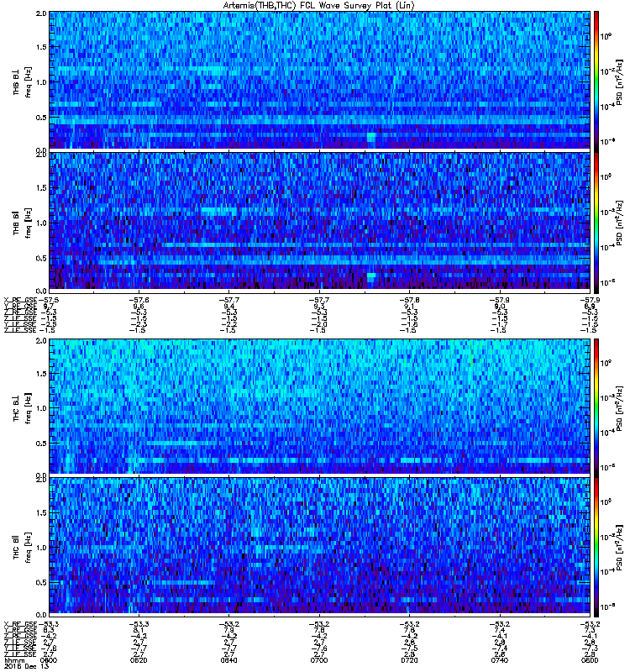Click the THB B-perpendicular freq [Hz] axis label
The image size is (630, 672).
pyautogui.click(x=29, y=81)
